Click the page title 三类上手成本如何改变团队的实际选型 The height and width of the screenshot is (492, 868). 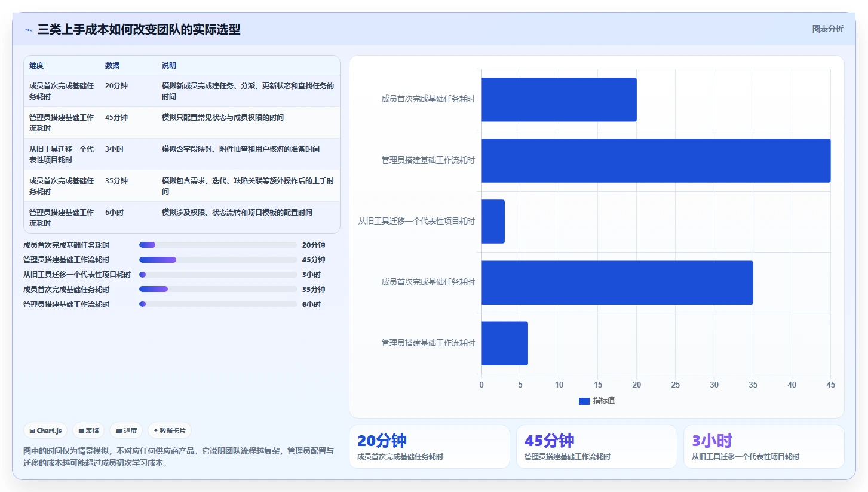139,29
